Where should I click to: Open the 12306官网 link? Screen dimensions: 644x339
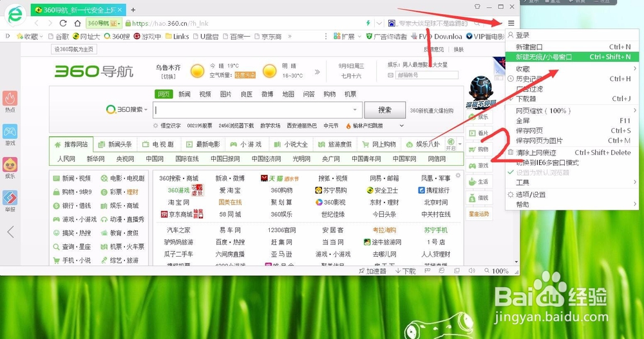pos(281,230)
